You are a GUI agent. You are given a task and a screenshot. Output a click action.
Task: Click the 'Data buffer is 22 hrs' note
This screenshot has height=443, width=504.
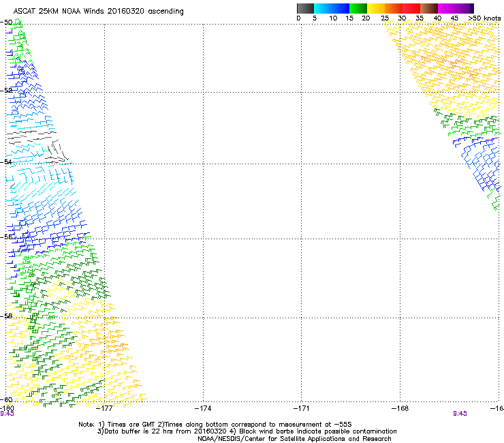pos(247,431)
